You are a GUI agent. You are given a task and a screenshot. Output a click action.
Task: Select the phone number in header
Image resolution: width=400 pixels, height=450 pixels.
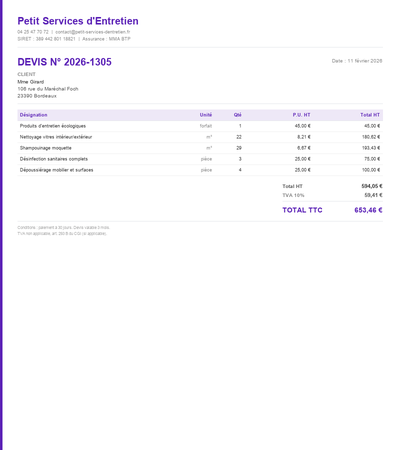(x=33, y=32)
